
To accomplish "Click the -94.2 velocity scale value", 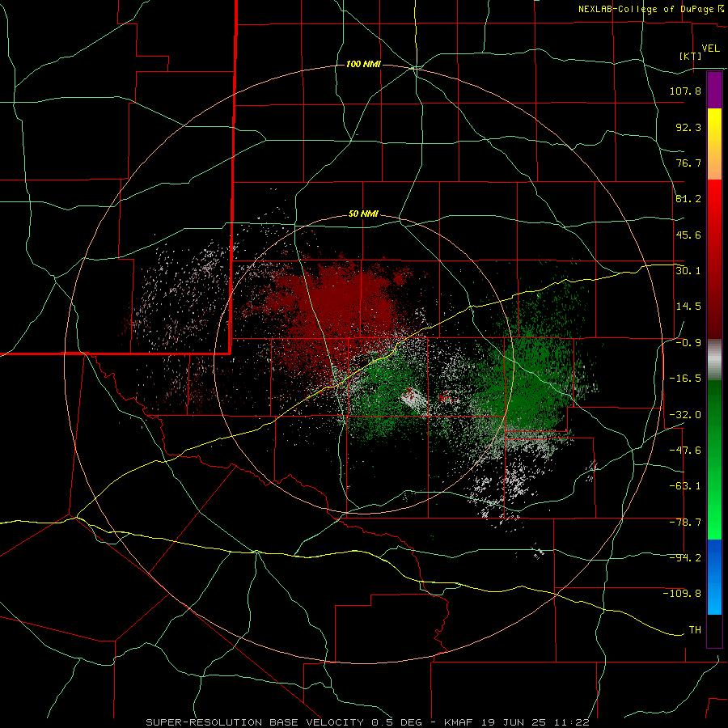I will [685, 557].
